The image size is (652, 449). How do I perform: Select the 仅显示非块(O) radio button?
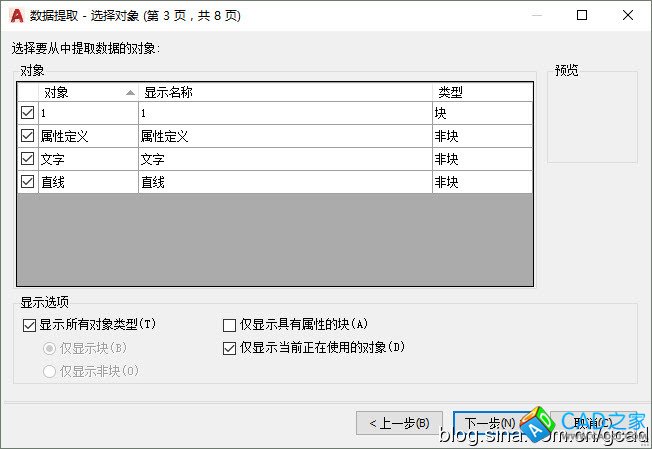pos(49,371)
